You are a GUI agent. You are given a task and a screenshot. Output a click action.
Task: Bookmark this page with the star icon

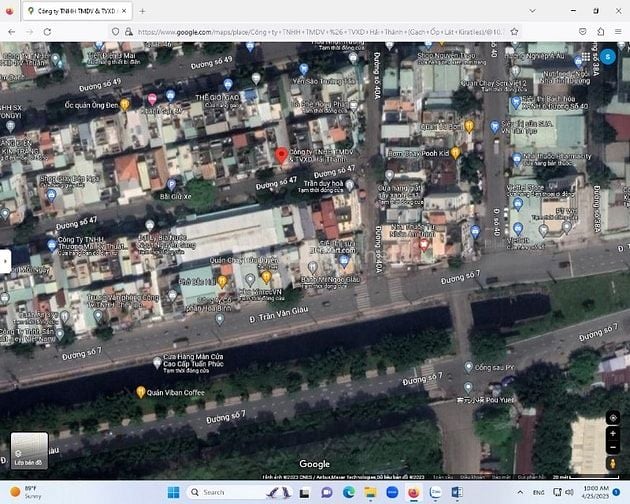point(514,32)
